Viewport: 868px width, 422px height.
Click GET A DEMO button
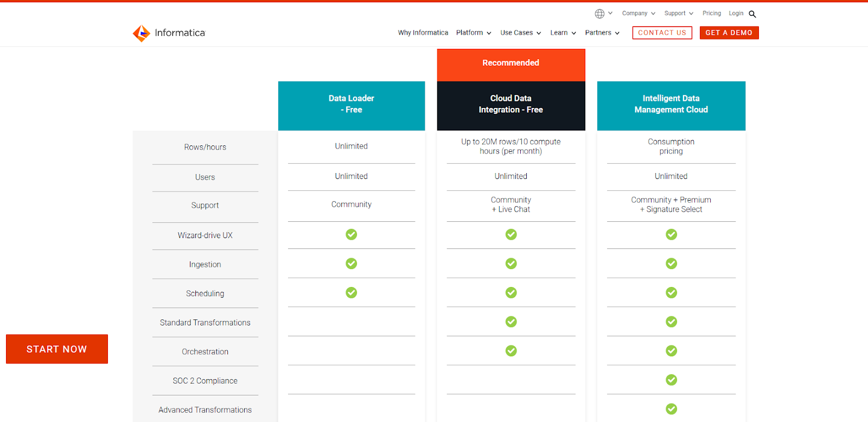pyautogui.click(x=729, y=33)
